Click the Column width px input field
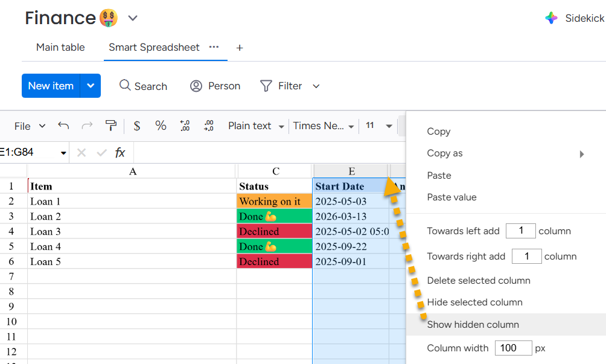The height and width of the screenshot is (364, 606). coord(512,348)
